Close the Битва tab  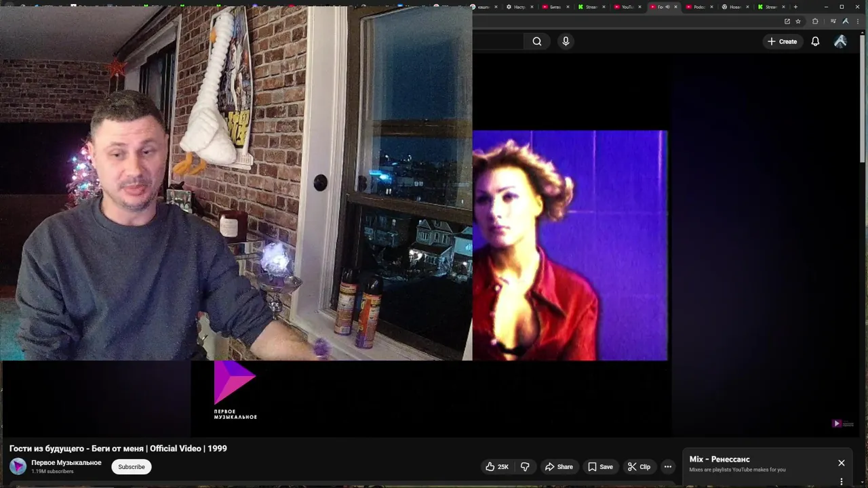(568, 7)
